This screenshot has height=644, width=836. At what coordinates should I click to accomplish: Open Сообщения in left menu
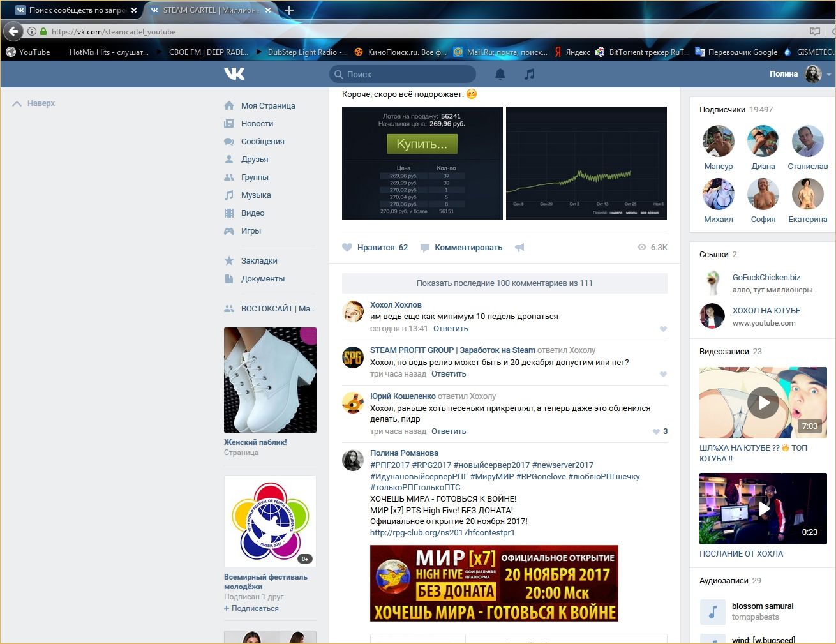(x=262, y=142)
